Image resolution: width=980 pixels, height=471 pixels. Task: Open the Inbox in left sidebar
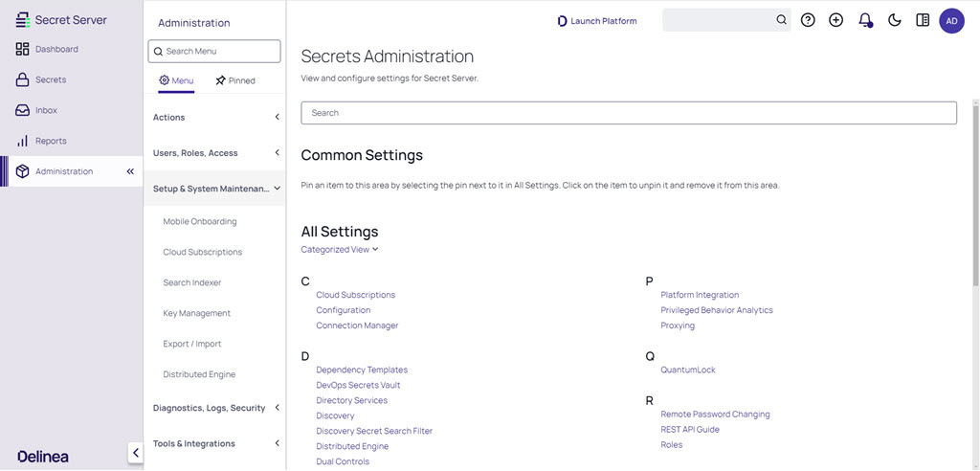tap(46, 110)
